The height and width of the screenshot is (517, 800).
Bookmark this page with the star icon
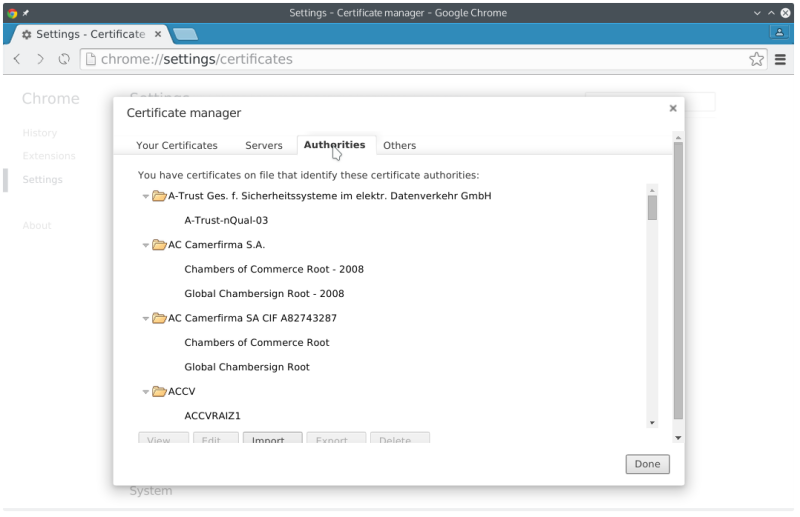757,59
